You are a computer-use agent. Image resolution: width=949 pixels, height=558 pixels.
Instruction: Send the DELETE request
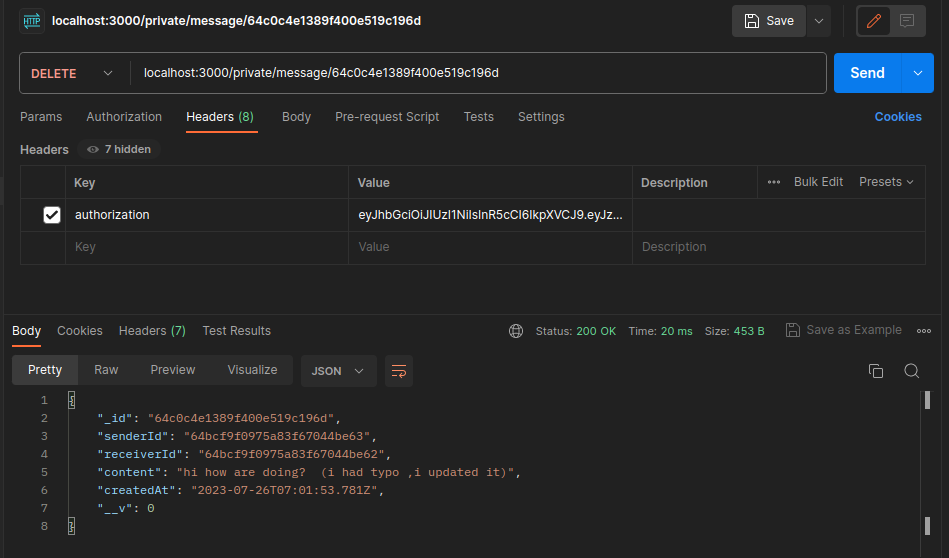pyautogui.click(x=867, y=73)
